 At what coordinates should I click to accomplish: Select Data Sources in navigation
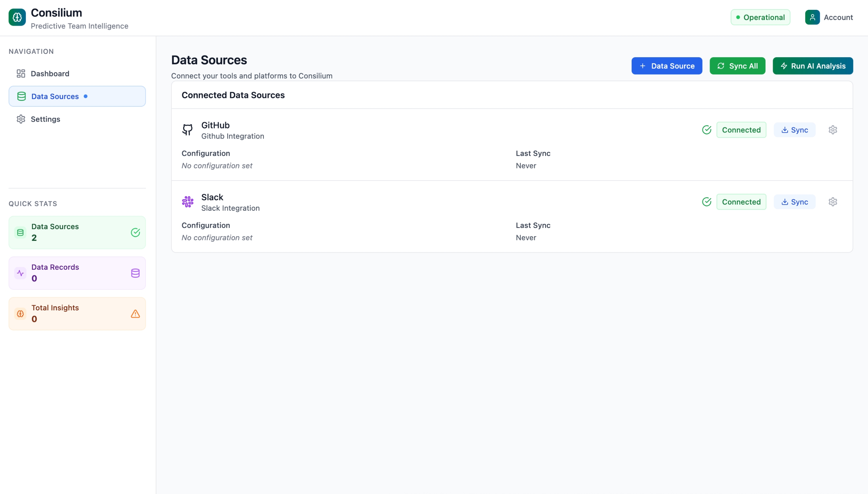click(x=55, y=96)
